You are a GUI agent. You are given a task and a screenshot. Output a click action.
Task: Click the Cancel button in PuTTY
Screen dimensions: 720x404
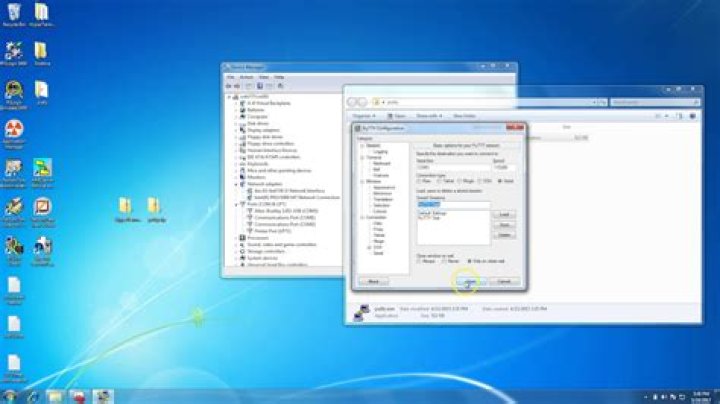coord(504,281)
